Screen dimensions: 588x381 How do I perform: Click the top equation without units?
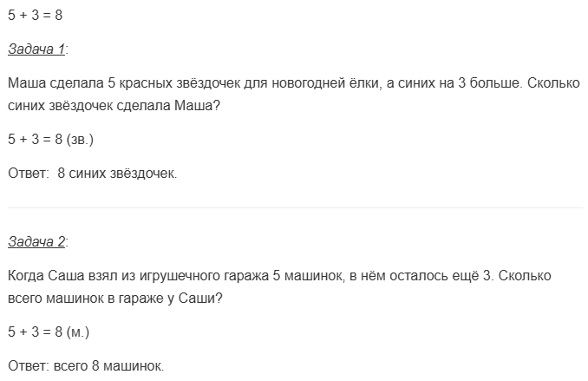(x=34, y=15)
